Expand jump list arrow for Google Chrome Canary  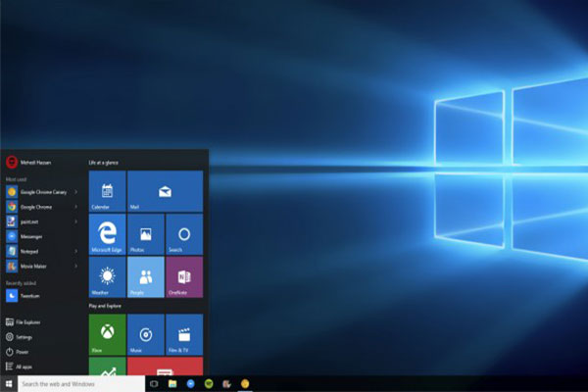coord(75,192)
